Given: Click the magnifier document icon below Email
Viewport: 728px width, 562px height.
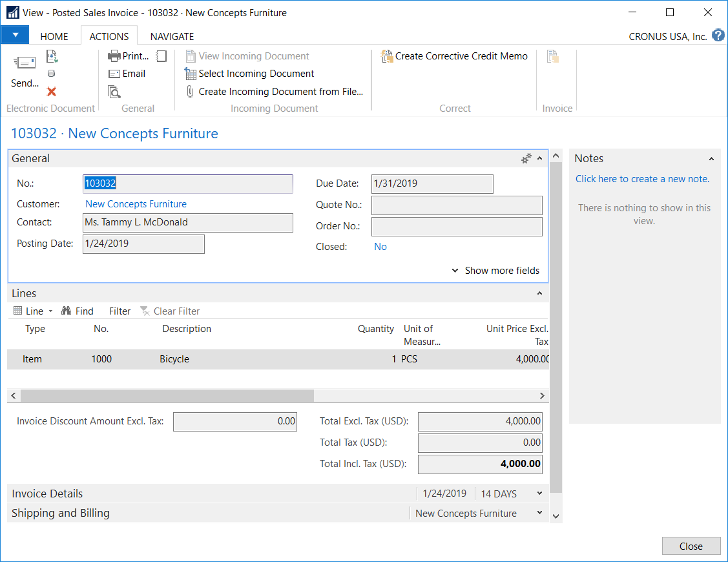Looking at the screenshot, I should (114, 92).
